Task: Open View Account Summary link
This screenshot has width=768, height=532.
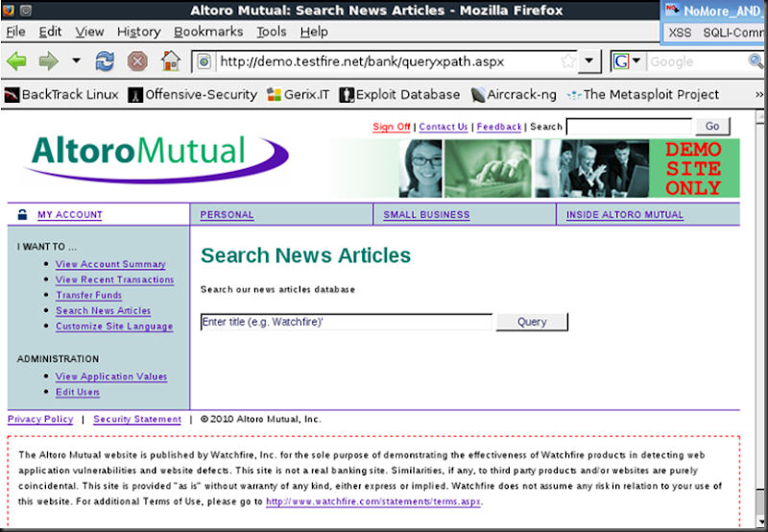Action: coord(110,264)
